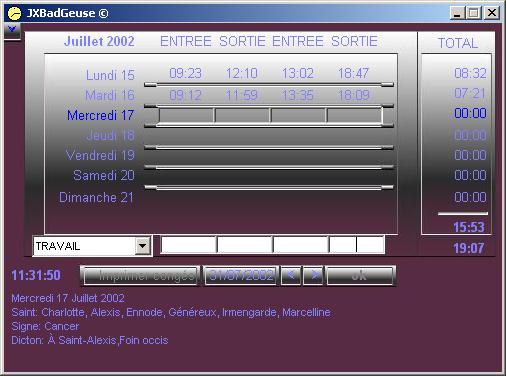The height and width of the screenshot is (376, 506).
Task: Click Lundi entry time 09:23
Action: (x=186, y=73)
